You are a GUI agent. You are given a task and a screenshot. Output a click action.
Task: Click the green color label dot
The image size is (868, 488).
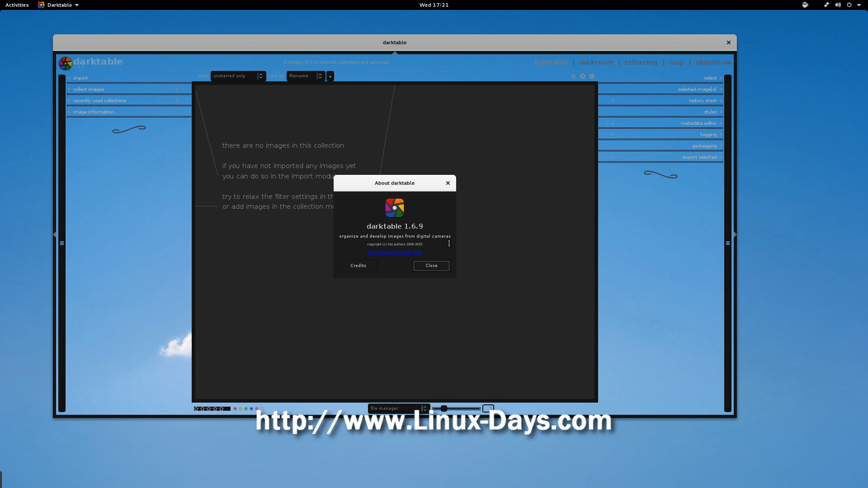(246, 409)
